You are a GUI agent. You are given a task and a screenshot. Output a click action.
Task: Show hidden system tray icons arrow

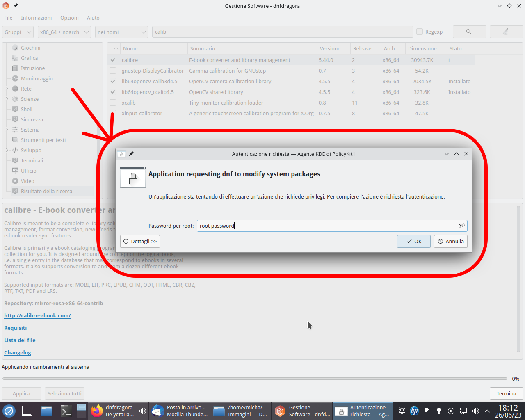pos(487,411)
